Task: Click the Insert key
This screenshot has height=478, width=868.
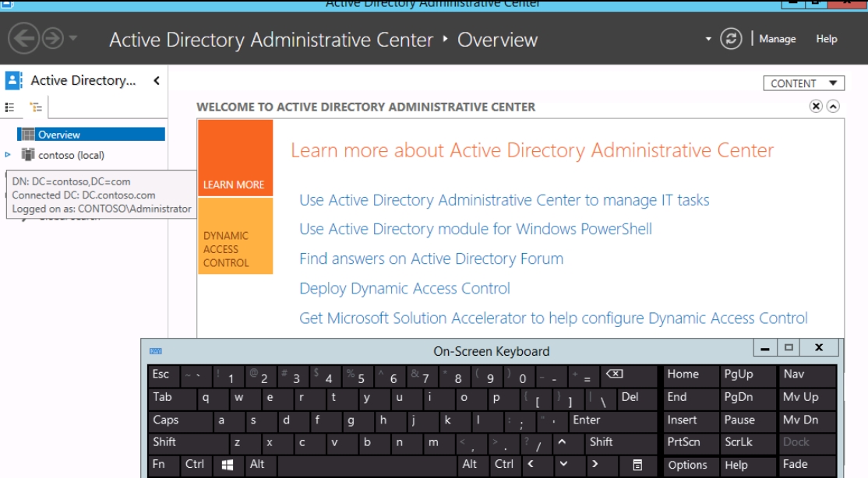Action: click(690, 420)
